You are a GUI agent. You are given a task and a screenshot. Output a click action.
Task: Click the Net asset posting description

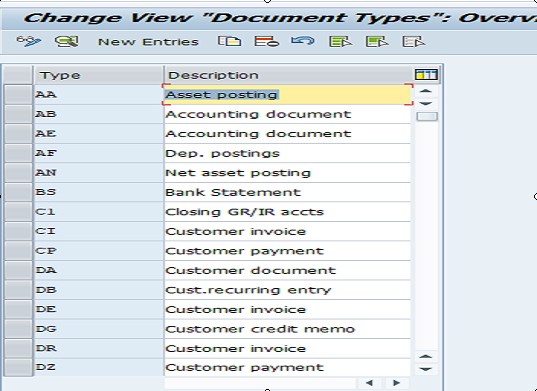[x=288, y=173]
